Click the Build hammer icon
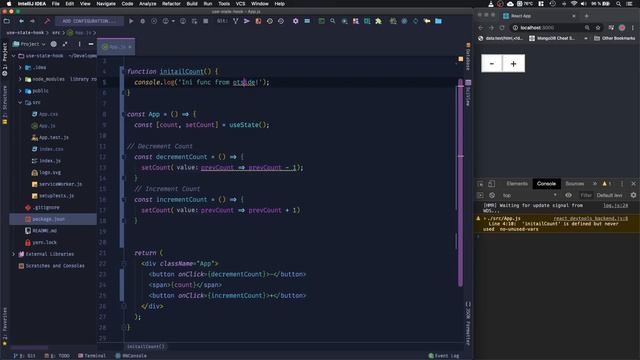This screenshot has height=360, width=640. [x=47, y=21]
